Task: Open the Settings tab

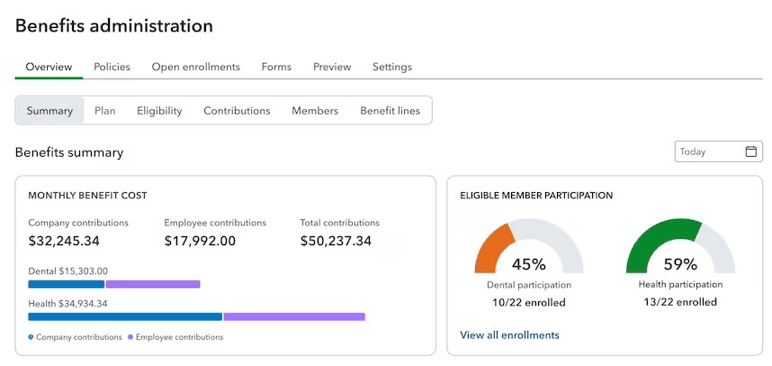Action: pos(392,67)
